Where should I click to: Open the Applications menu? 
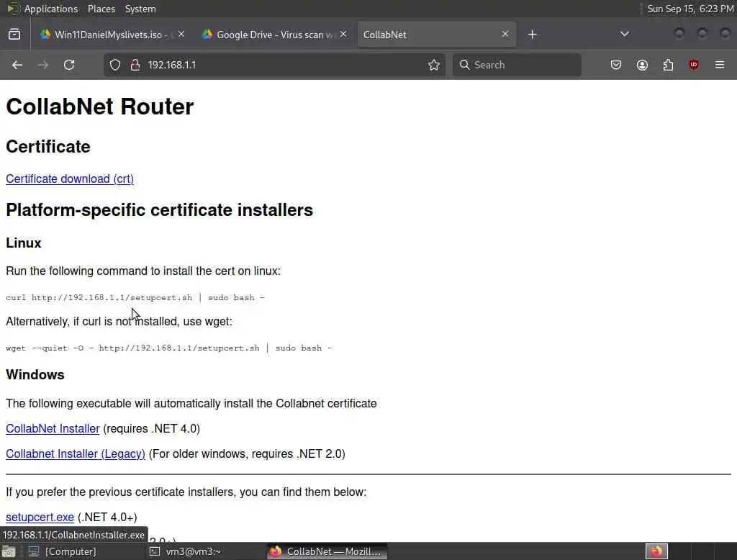click(x=51, y=9)
